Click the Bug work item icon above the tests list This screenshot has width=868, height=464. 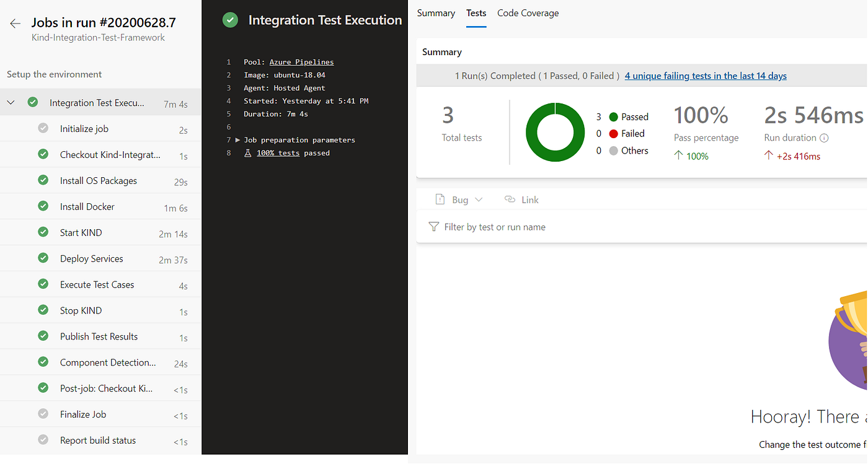(441, 199)
